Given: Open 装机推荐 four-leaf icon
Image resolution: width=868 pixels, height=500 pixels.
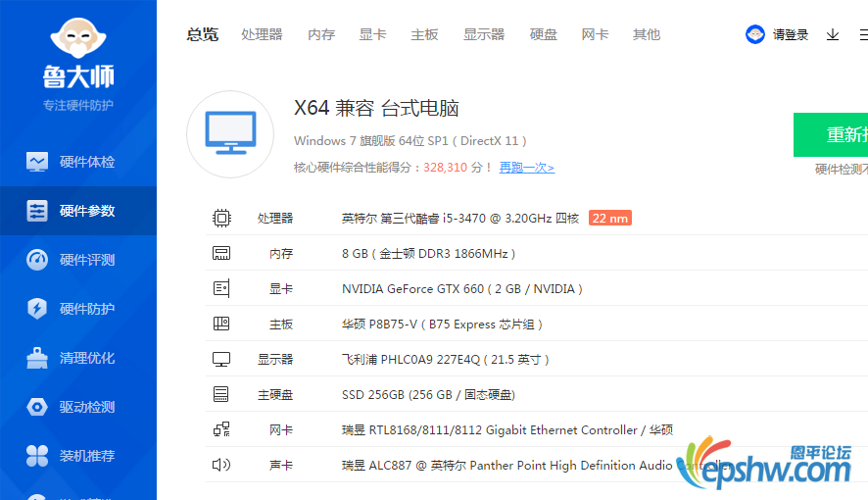Looking at the screenshot, I should tap(37, 456).
